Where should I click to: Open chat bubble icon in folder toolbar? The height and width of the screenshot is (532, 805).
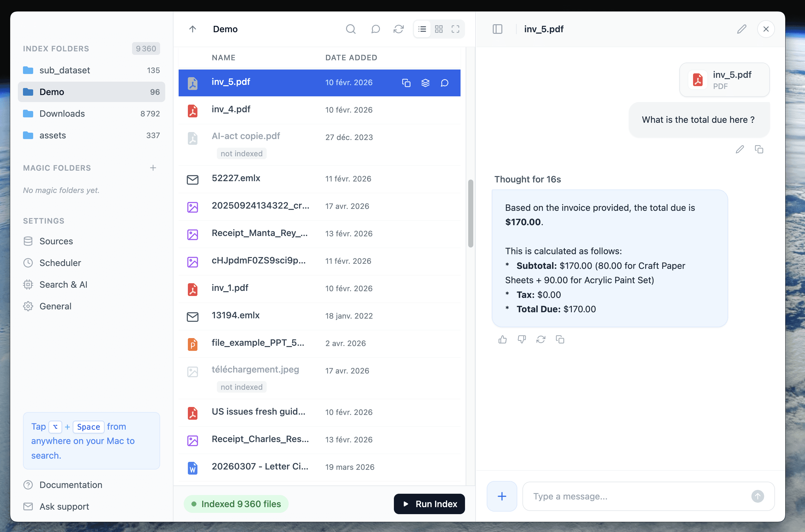click(375, 29)
